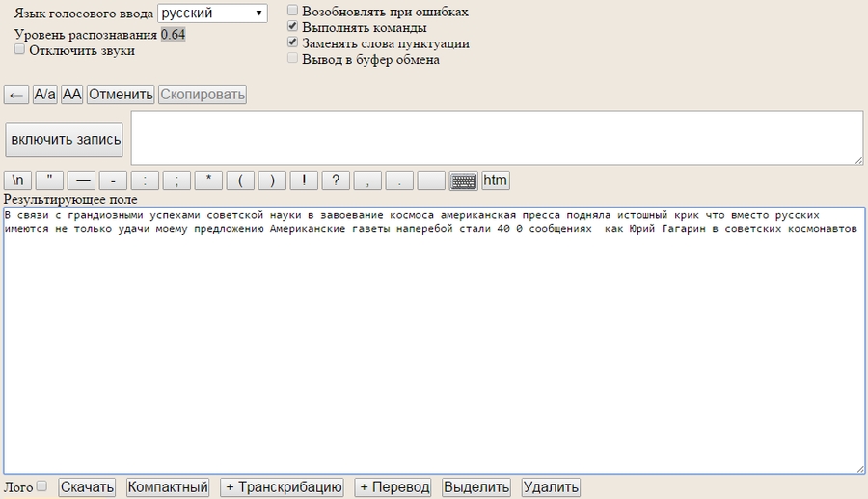Insert an exclamation mark
868x499 pixels.
tap(304, 180)
